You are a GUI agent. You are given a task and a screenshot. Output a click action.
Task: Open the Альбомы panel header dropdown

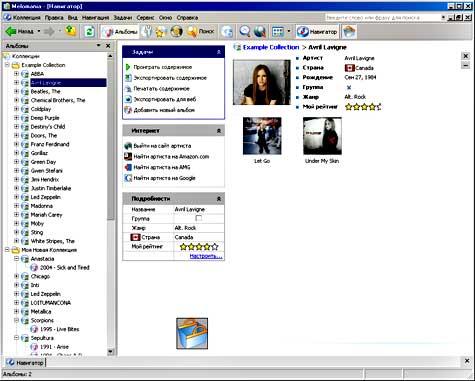click(x=99, y=45)
